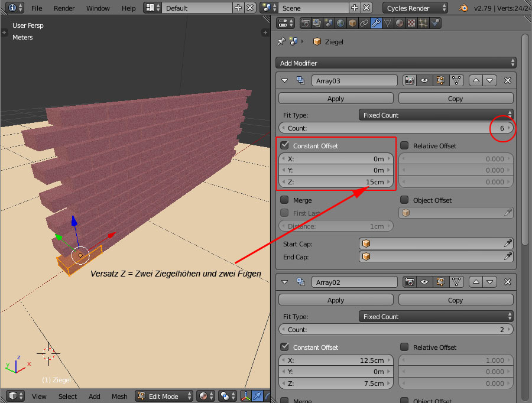Open the Mesh menu in viewport header

[119, 396]
